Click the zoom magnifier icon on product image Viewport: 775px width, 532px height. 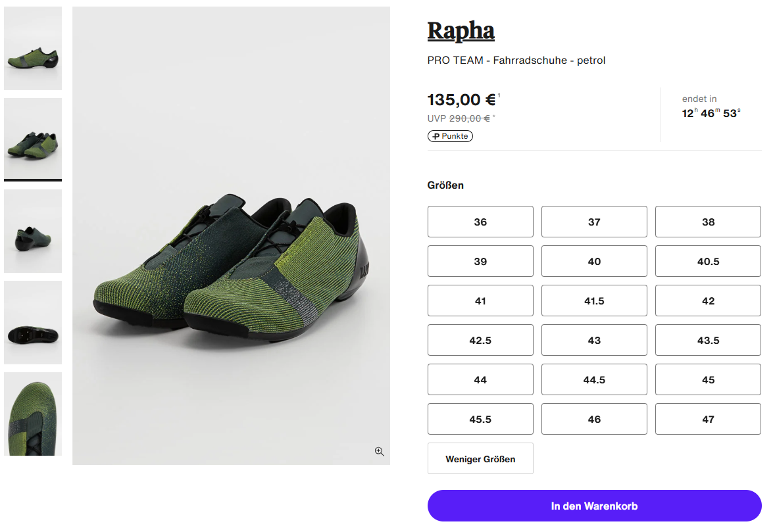click(379, 451)
